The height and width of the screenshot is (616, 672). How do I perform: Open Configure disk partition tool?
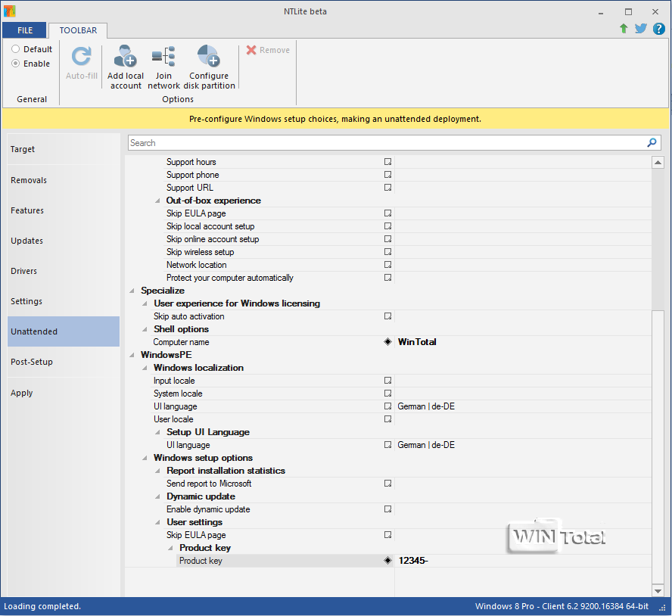tap(208, 57)
